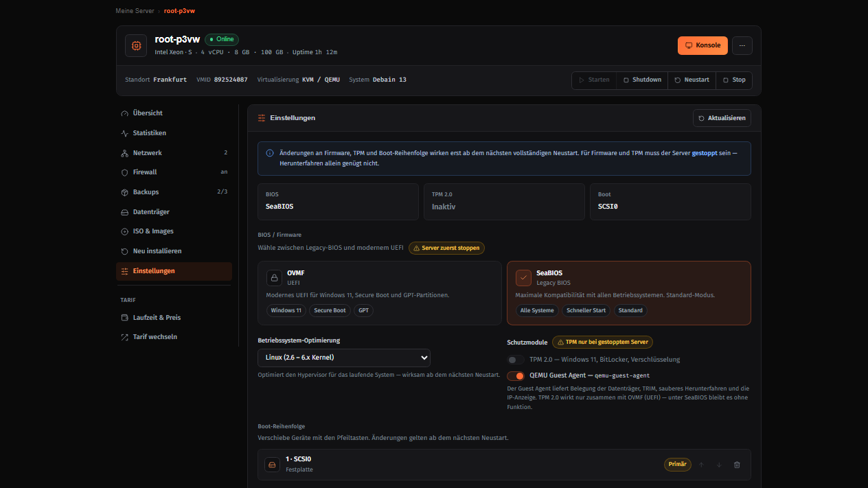The image size is (868, 488).
Task: Click the Starten button
Action: pyautogui.click(x=594, y=80)
